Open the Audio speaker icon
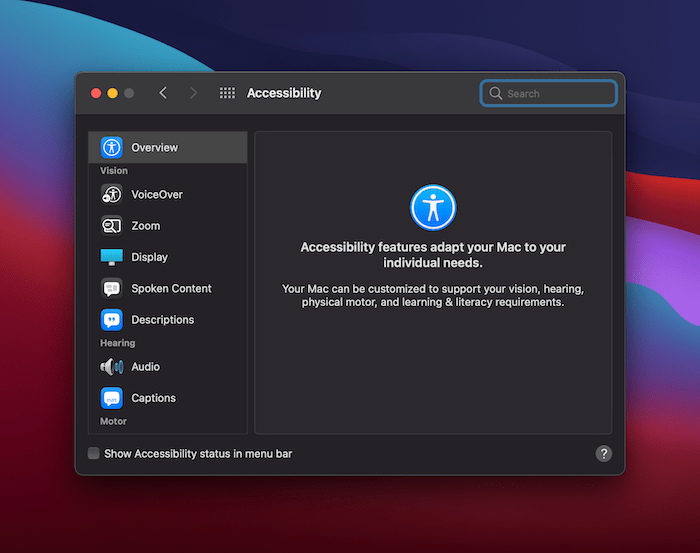700x553 pixels. click(x=111, y=367)
